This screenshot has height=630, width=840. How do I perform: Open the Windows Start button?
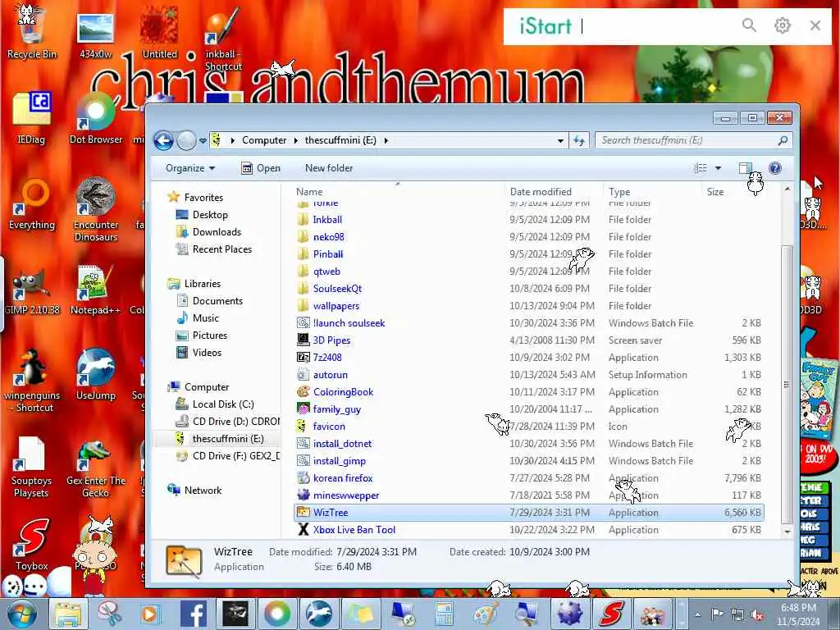click(x=21, y=614)
